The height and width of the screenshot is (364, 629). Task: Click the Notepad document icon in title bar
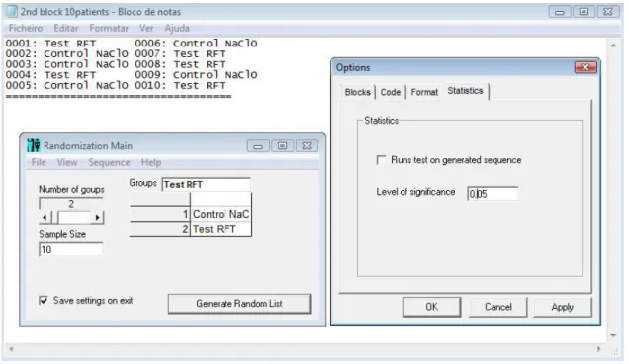(x=12, y=11)
